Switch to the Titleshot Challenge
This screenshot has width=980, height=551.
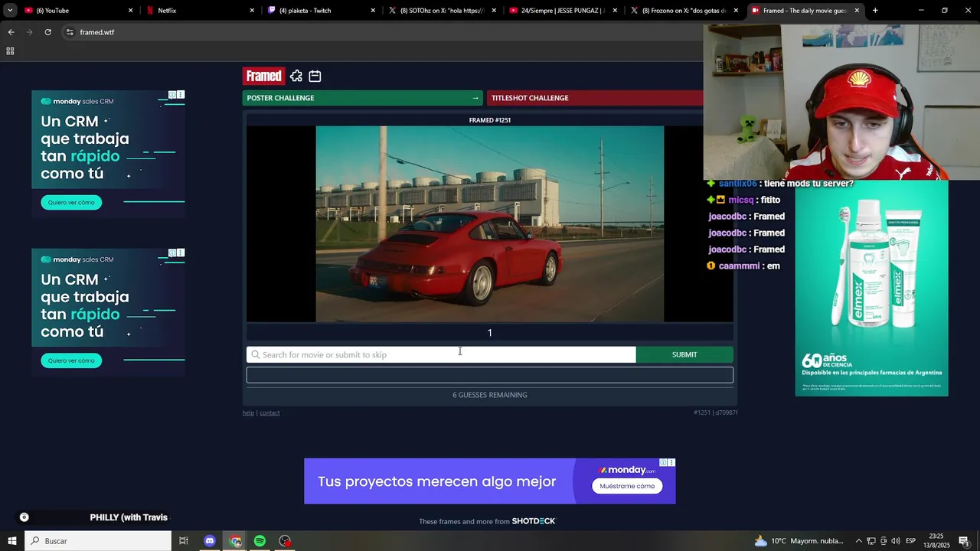595,98
